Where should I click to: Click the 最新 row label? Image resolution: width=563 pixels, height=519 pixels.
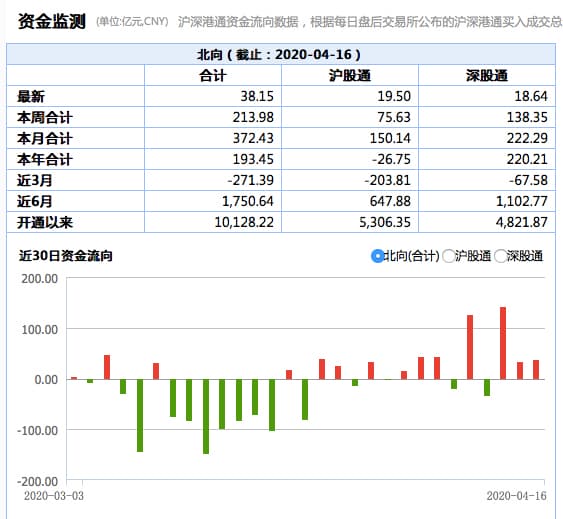tap(31, 96)
